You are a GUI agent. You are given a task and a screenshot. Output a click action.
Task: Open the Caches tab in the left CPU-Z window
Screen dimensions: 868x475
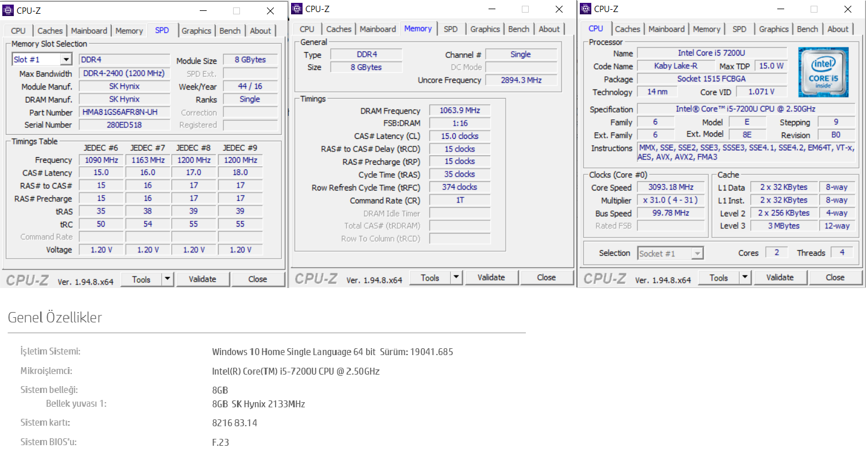[x=50, y=31]
